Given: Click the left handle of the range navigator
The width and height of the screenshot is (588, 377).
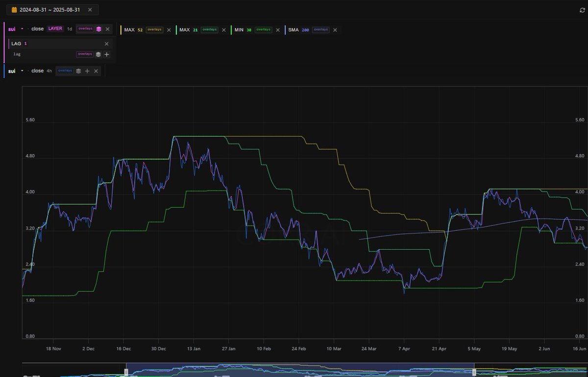Looking at the screenshot, I should pyautogui.click(x=126, y=372).
